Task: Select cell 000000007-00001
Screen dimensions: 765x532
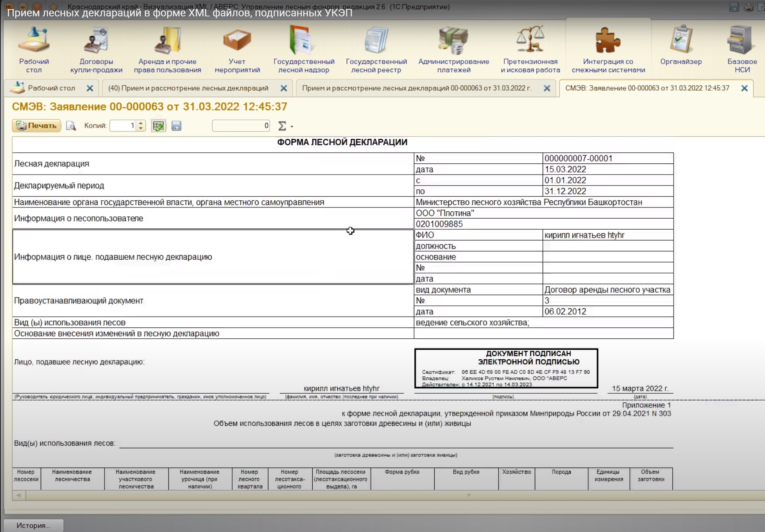Action: point(608,158)
